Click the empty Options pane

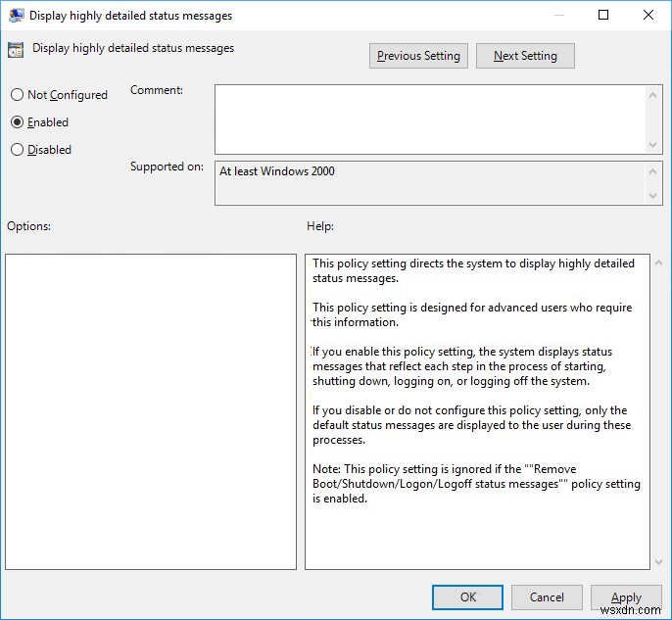151,411
